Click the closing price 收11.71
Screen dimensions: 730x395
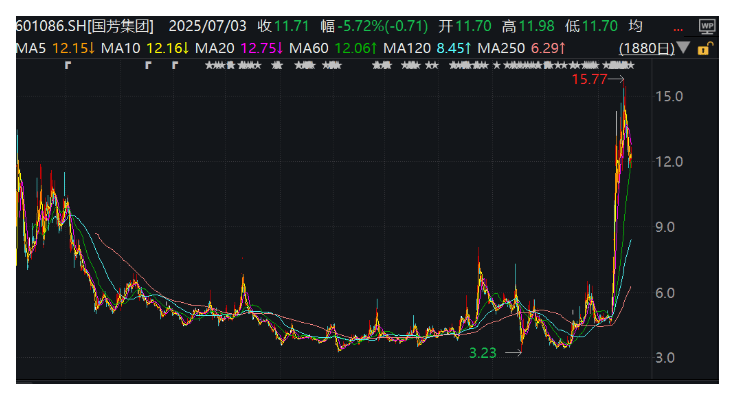point(283,26)
